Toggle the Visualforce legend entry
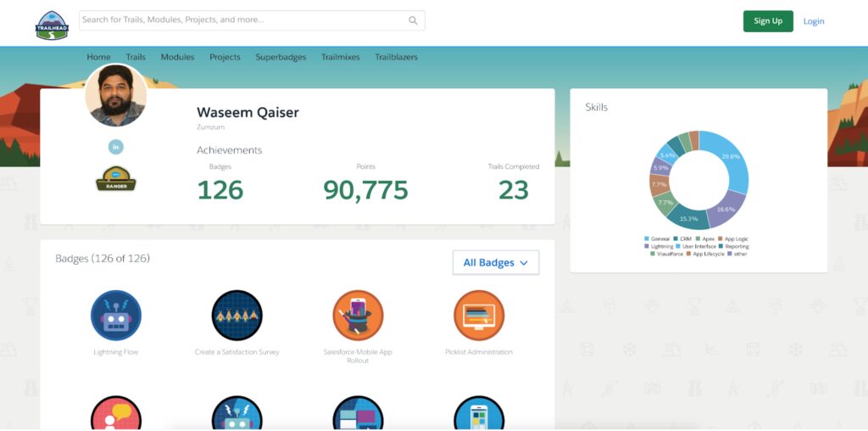The height and width of the screenshot is (431, 868). tap(666, 254)
